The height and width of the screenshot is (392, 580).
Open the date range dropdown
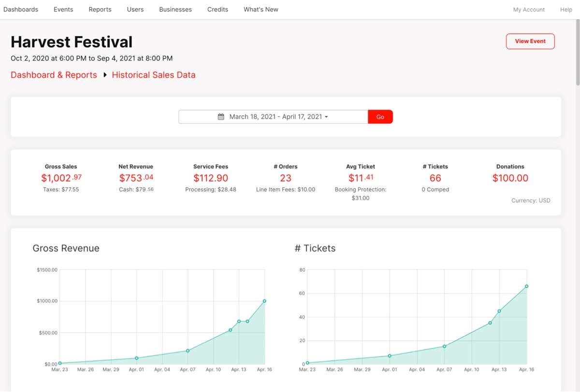(x=327, y=116)
